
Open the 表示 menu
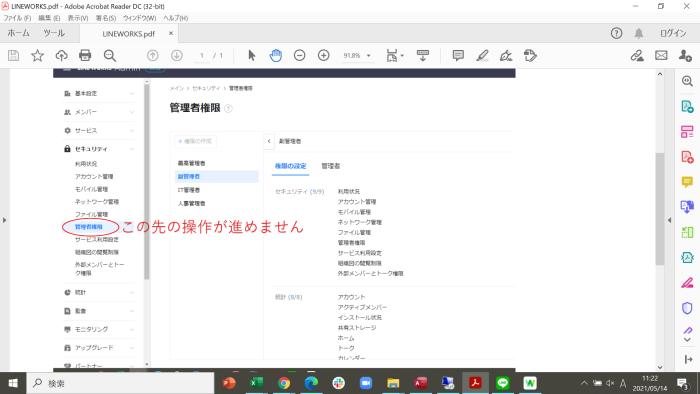click(78, 18)
